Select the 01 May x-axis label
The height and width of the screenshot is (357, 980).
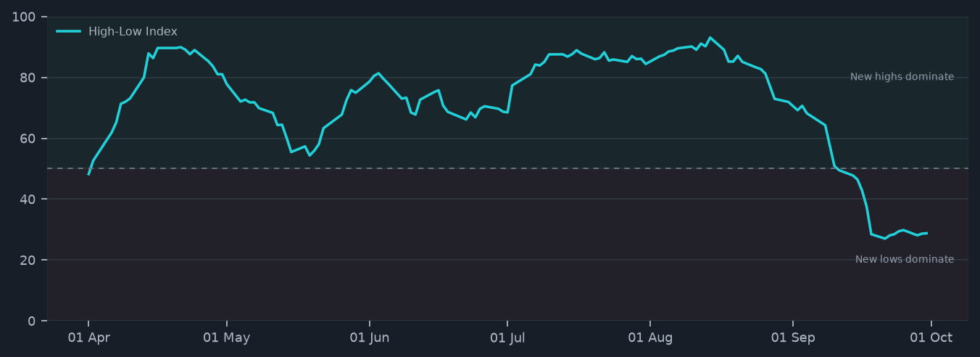pyautogui.click(x=226, y=338)
